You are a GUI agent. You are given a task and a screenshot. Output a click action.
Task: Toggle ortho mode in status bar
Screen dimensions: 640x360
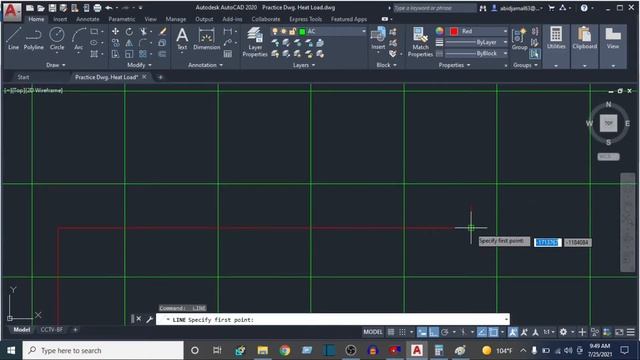pyautogui.click(x=433, y=332)
